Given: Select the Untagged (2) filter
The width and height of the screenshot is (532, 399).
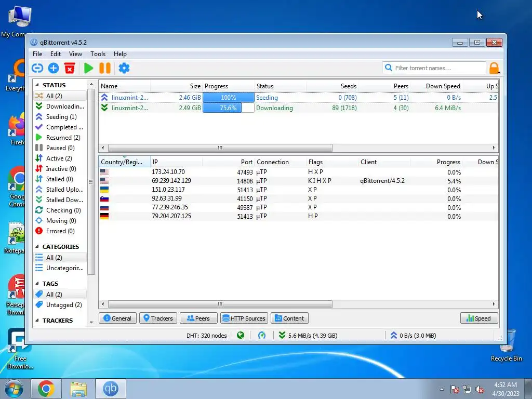Looking at the screenshot, I should point(60,304).
